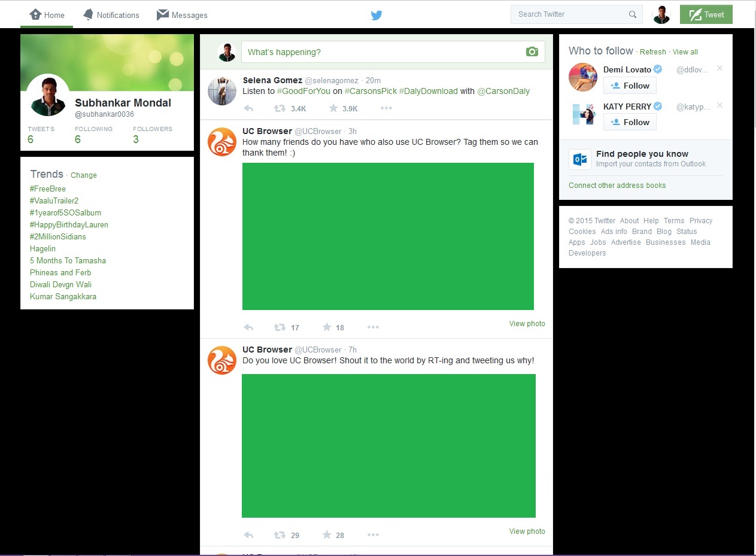The image size is (756, 556).
Task: Open more options on Selena Gomez tweet
Action: (386, 108)
